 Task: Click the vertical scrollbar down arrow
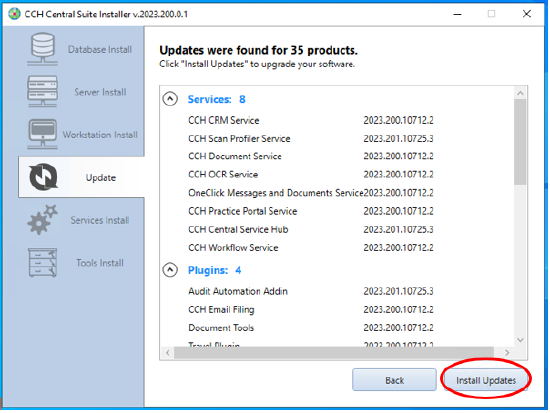(520, 340)
